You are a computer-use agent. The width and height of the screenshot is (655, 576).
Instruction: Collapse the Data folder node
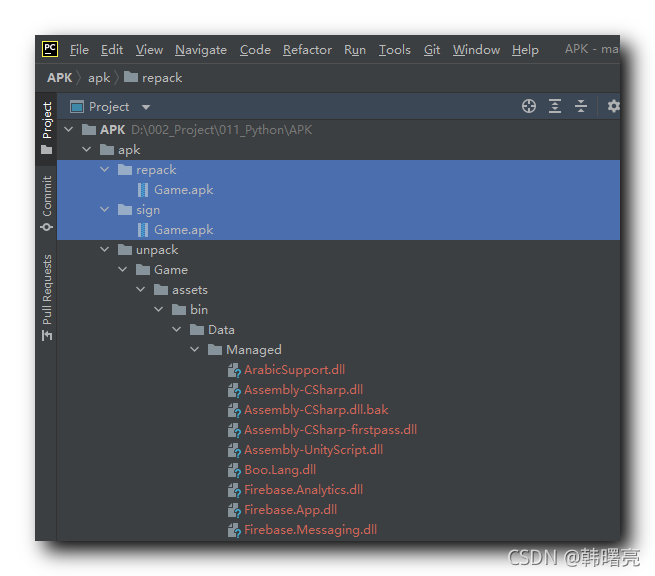pos(176,330)
